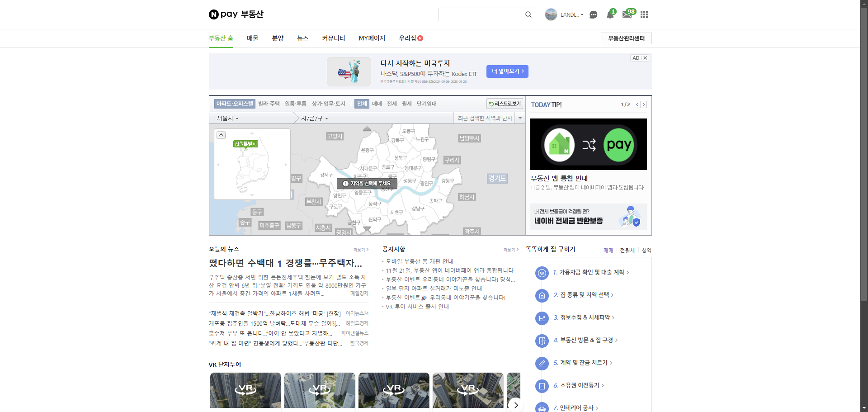Image resolution: width=868 pixels, height=412 pixels.
Task: Click the market chart step 3 icon
Action: coord(542,318)
